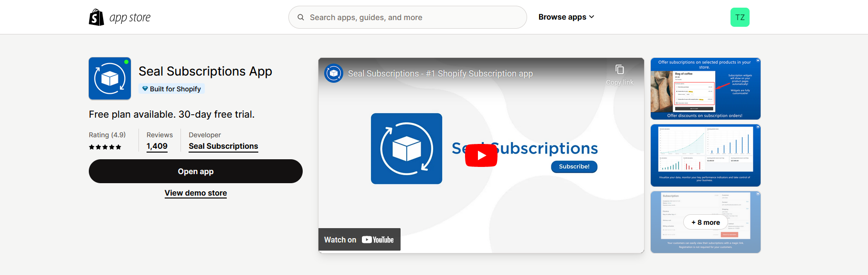This screenshot has width=868, height=275.
Task: Open the Seal Subscriptions developer link
Action: [x=223, y=146]
